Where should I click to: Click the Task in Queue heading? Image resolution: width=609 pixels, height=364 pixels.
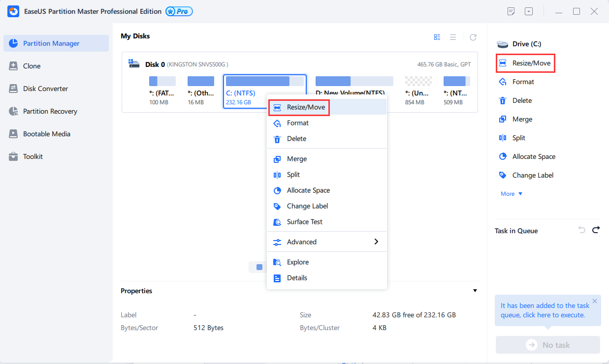point(516,231)
